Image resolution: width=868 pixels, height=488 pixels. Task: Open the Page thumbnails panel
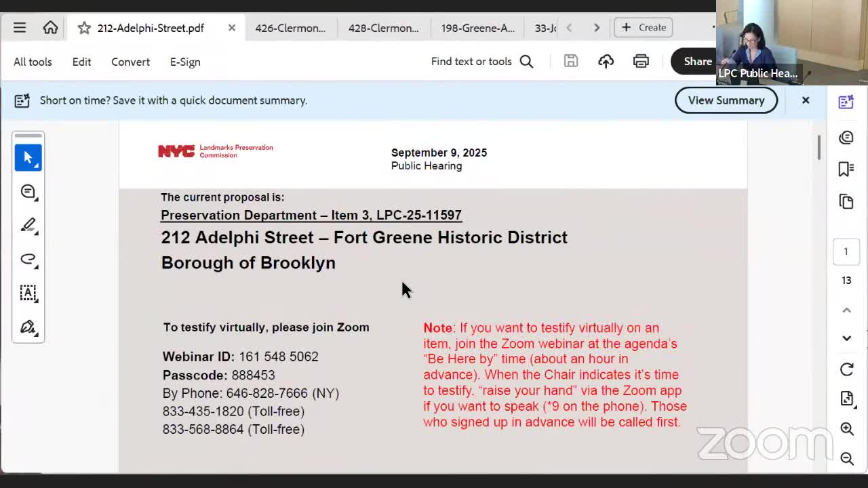(846, 201)
